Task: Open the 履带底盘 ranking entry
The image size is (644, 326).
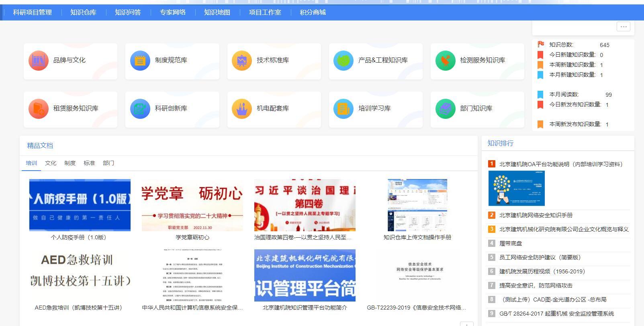Action: (511, 243)
